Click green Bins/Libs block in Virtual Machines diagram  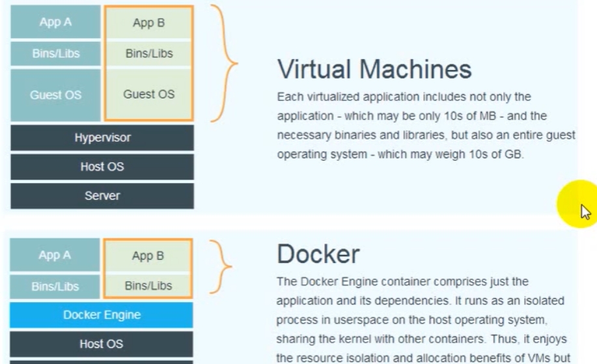148,53
